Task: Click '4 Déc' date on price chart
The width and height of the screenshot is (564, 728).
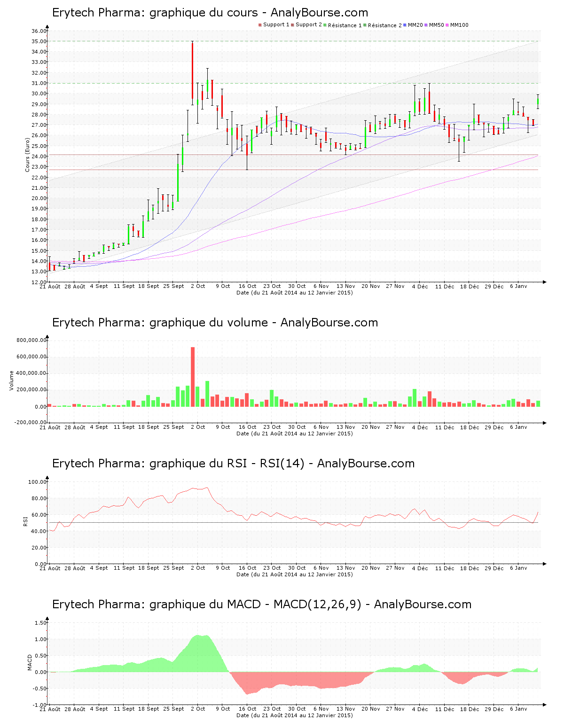Action: point(420,286)
